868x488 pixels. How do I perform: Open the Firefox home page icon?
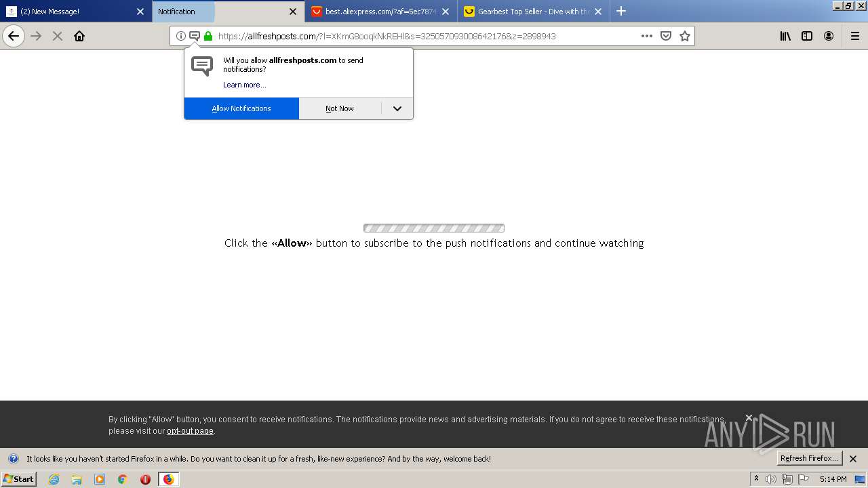click(79, 36)
